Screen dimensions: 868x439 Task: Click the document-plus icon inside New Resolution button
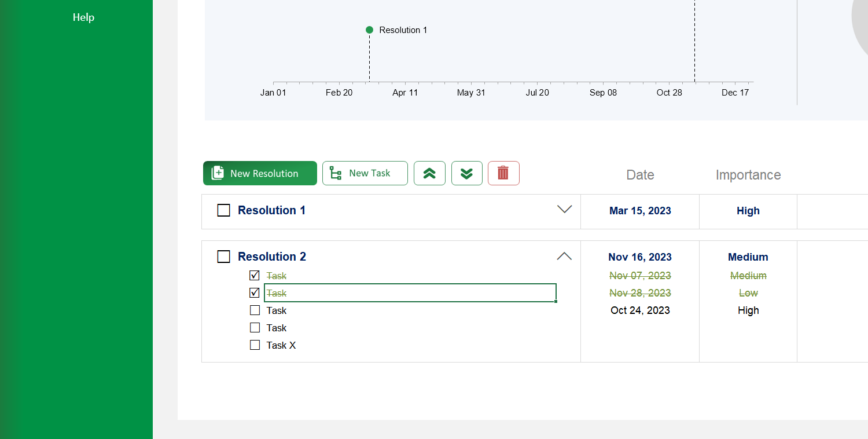[217, 172]
